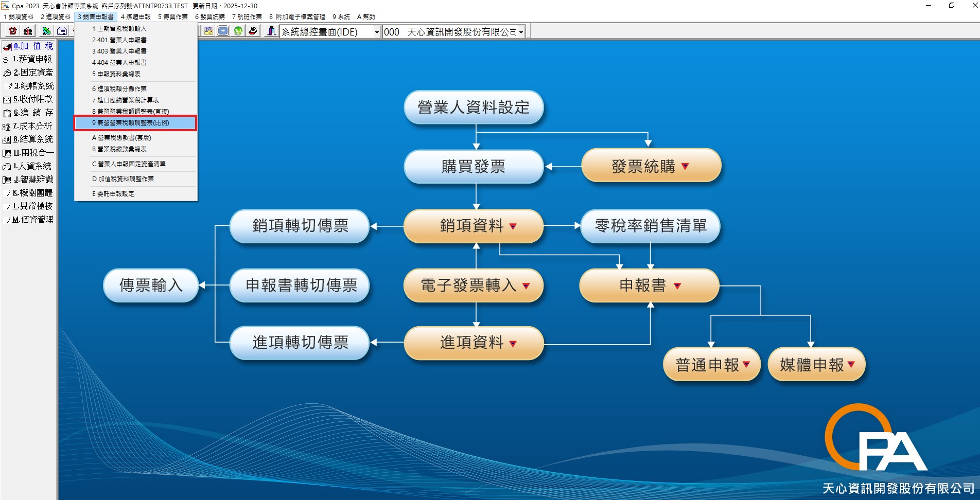The image size is (980, 500).
Task: Click the 傳票輸入 flowchart button
Action: [151, 285]
